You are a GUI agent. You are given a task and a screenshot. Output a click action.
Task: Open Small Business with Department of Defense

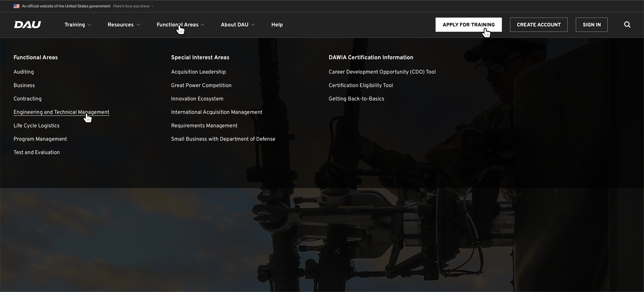223,139
